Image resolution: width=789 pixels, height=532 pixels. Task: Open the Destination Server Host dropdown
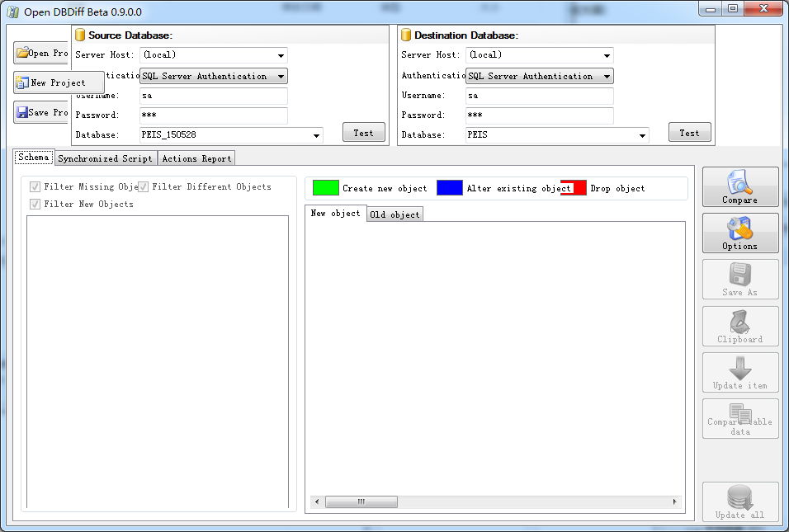point(605,55)
